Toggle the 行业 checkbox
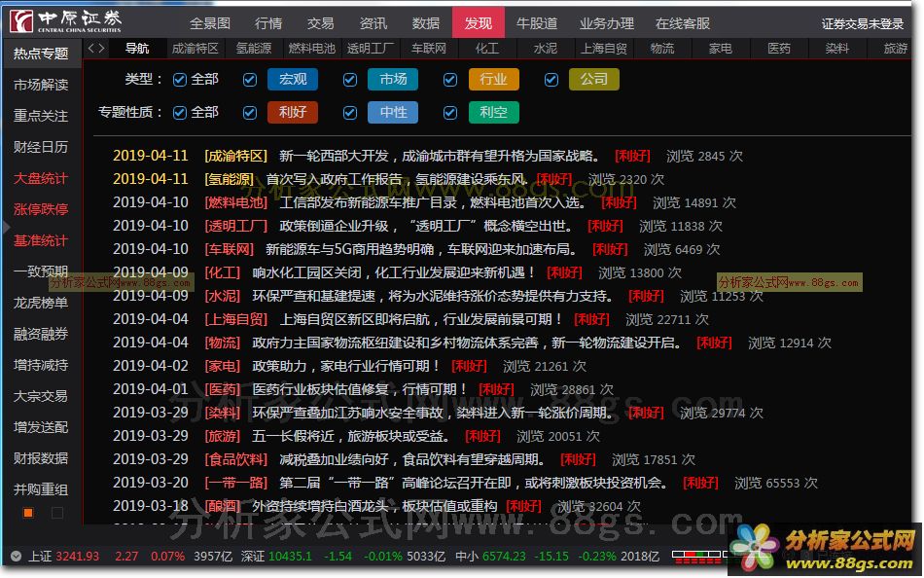The image size is (924, 578). (x=450, y=80)
